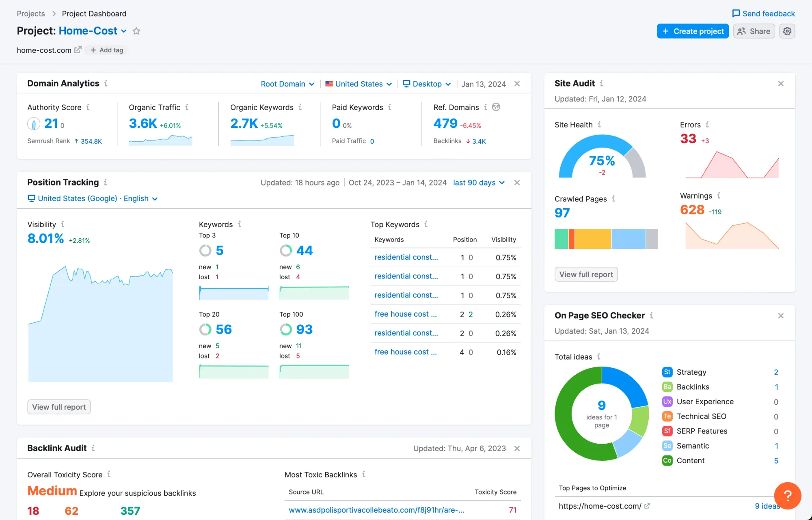Show the Site Health info icon
812x520 pixels.
(599, 125)
